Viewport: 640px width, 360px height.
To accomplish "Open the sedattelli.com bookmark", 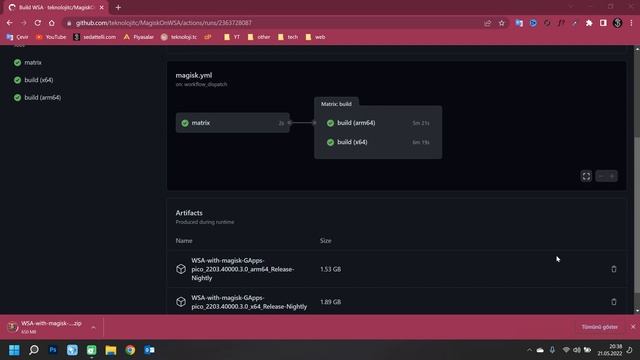I will [95, 37].
